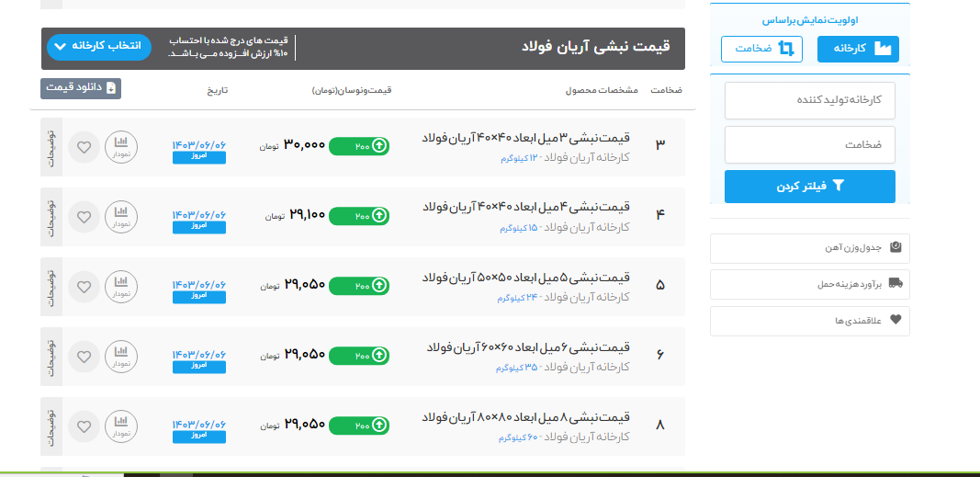Add the 5 mil 50×50 angle to favorites

[x=84, y=286]
